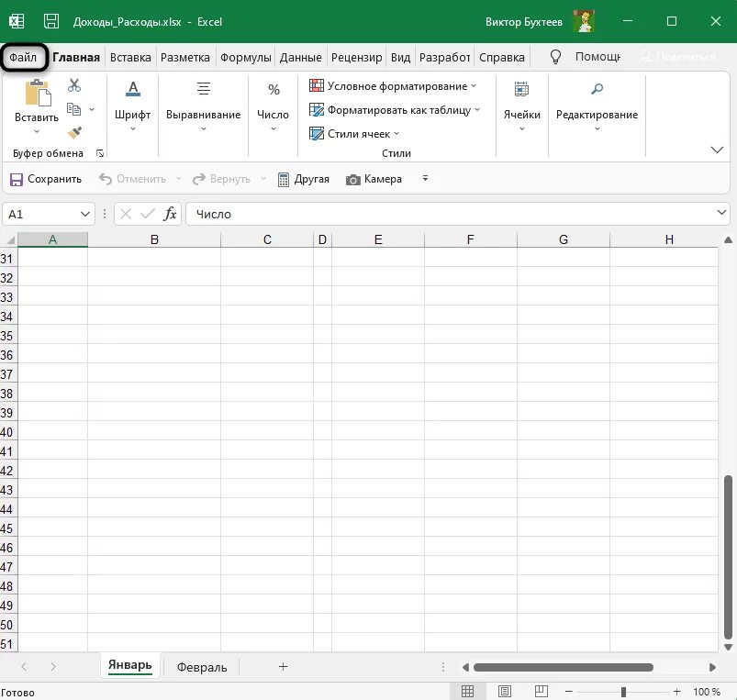Click the Отменить undo button

click(x=132, y=179)
